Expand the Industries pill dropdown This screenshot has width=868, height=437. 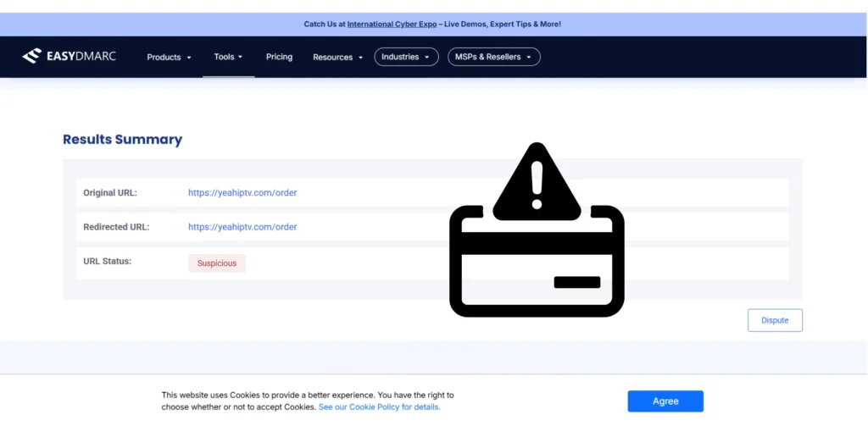point(406,57)
